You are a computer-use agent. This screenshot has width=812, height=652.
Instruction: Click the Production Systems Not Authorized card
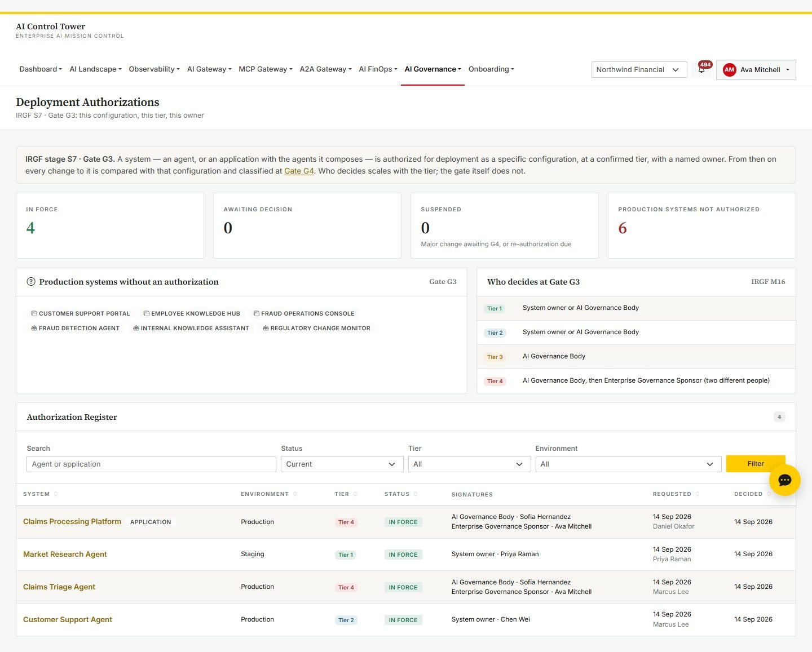coord(702,226)
